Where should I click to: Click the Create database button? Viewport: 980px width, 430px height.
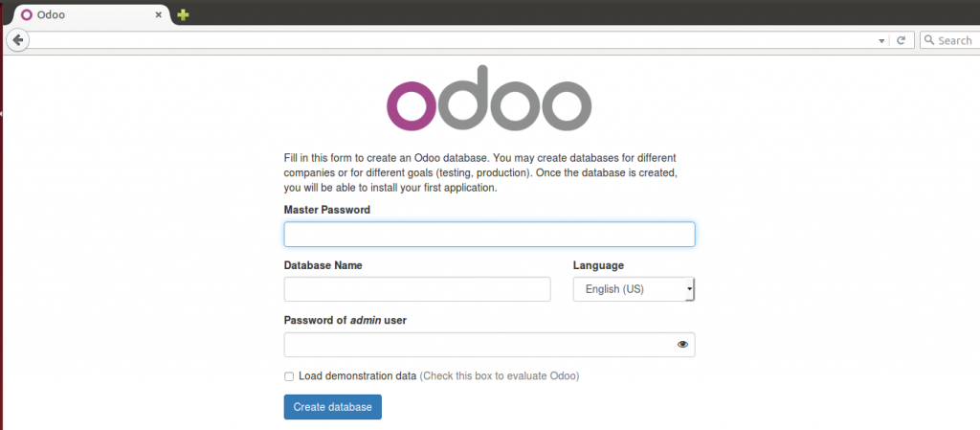(x=332, y=407)
